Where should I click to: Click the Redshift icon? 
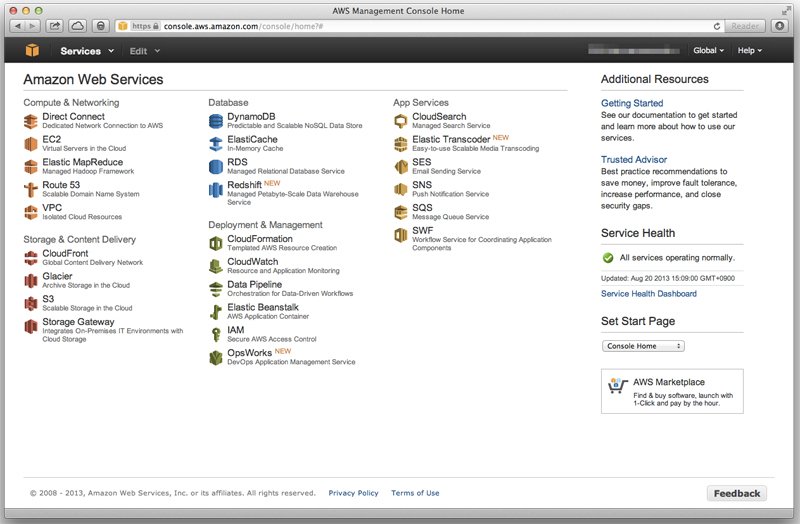tap(216, 190)
